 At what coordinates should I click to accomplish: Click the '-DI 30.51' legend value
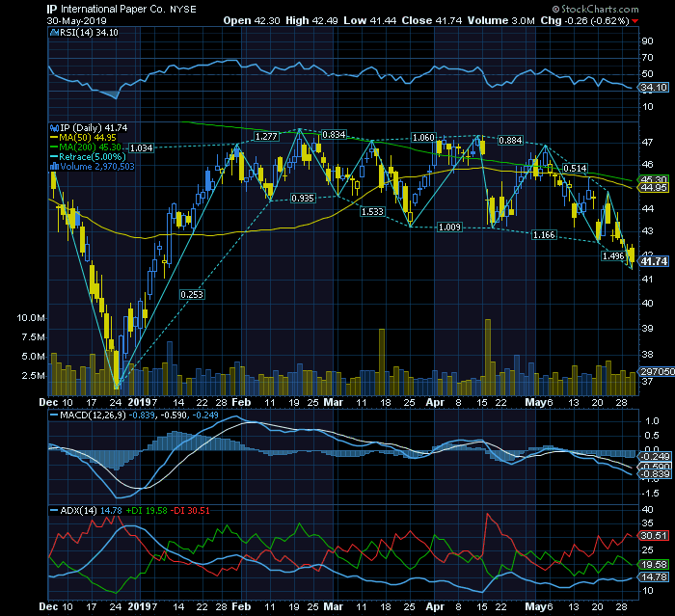click(190, 511)
